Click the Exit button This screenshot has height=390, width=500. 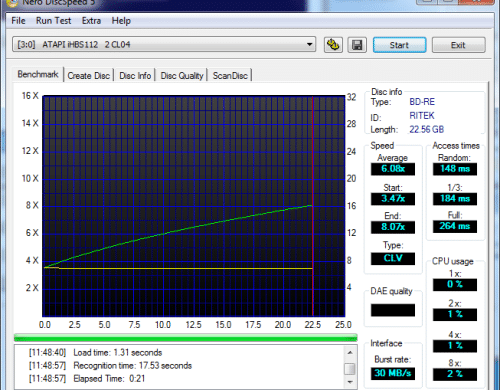tap(458, 45)
